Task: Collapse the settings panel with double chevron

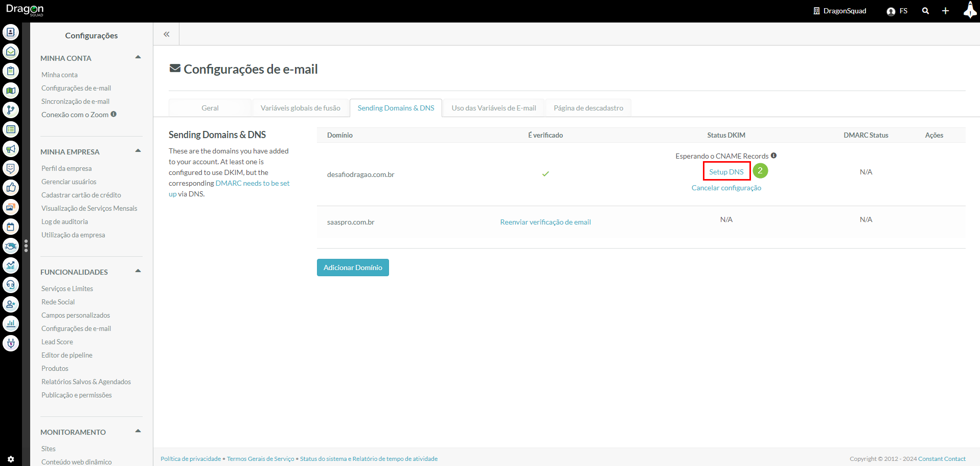Action: (x=166, y=34)
